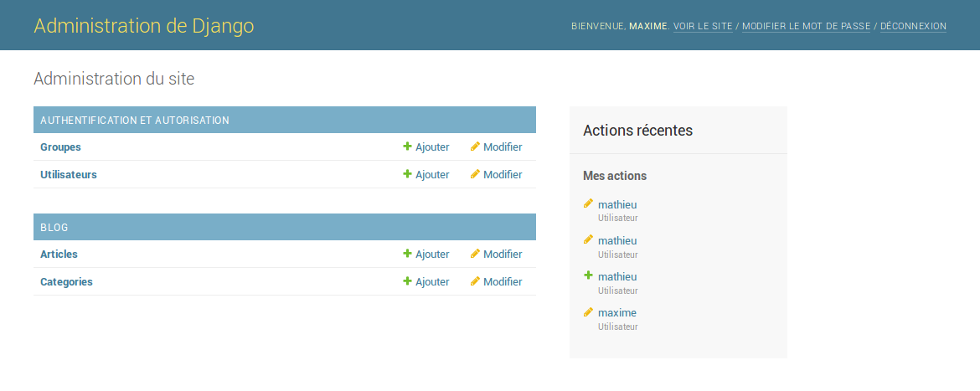The width and height of the screenshot is (980, 391).
Task: Click the green plus icon for Articles
Action: [408, 254]
